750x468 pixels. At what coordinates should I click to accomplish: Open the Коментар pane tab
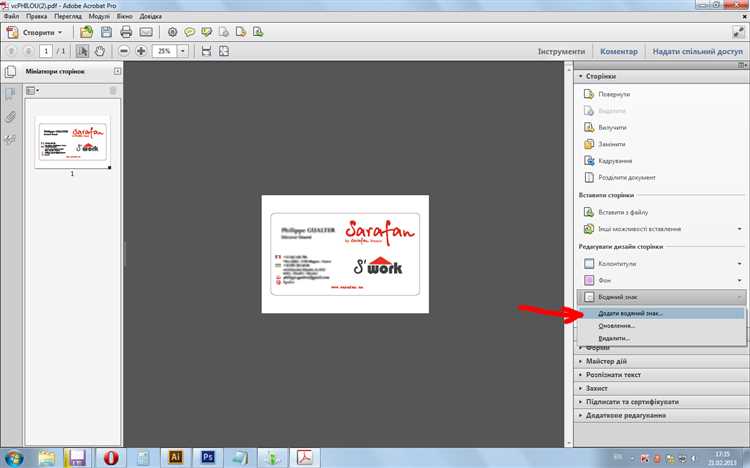coord(618,51)
